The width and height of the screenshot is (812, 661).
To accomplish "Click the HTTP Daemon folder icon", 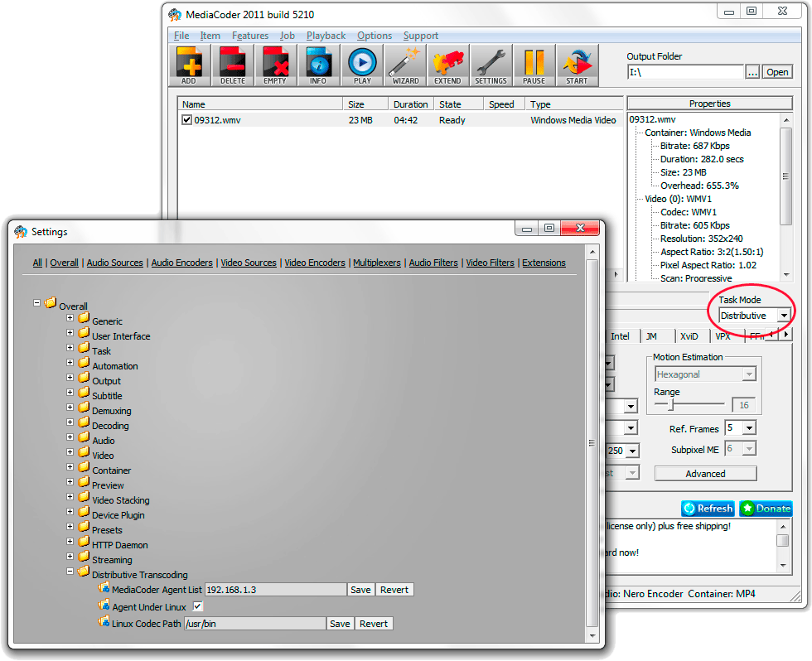I will tap(84, 541).
